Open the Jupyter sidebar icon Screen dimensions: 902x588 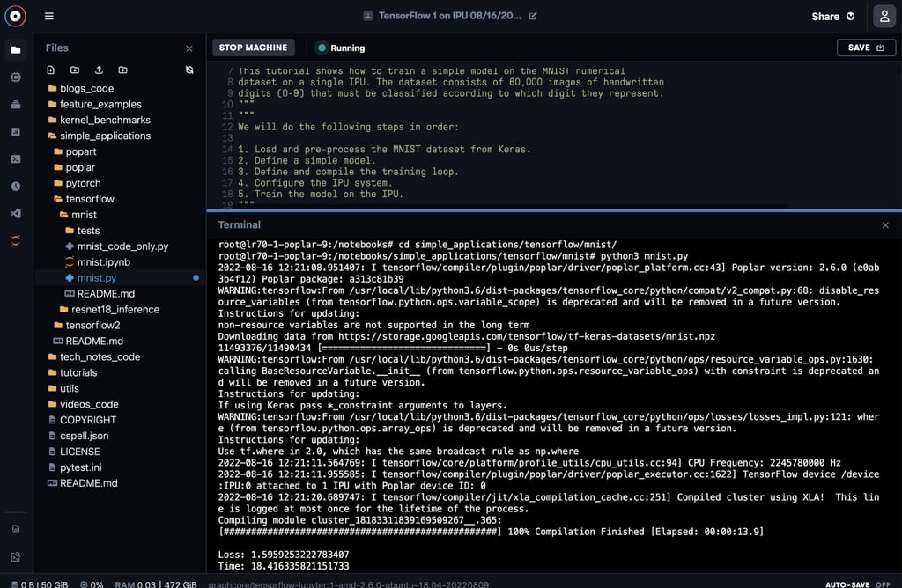[16, 241]
